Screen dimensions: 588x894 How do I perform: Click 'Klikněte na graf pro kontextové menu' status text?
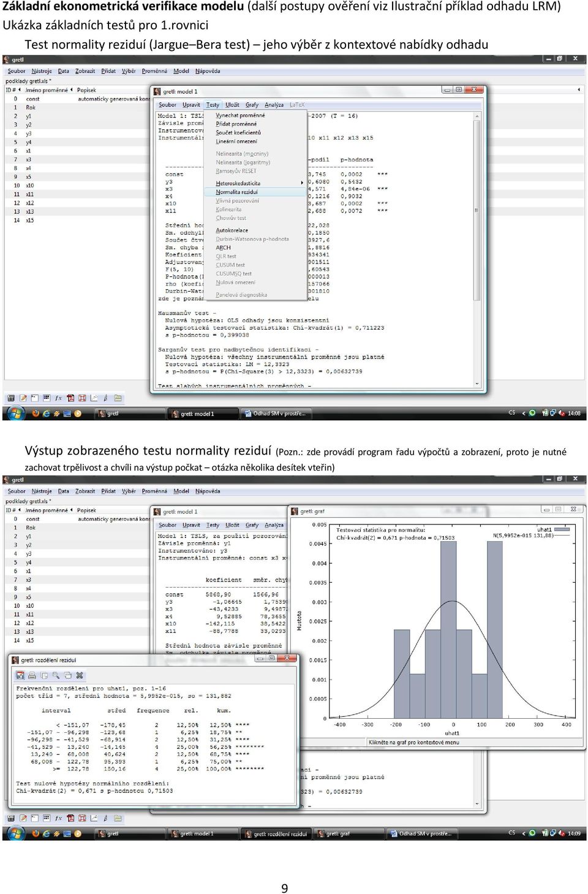click(x=413, y=742)
